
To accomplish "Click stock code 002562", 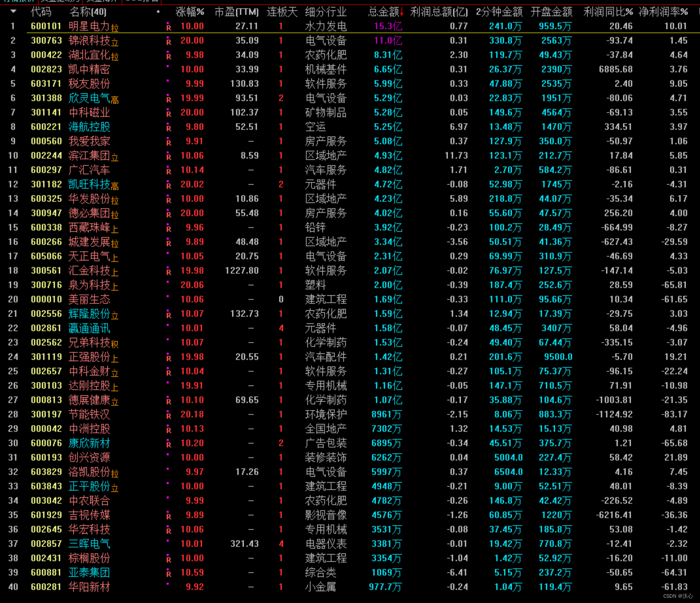I will pos(46,342).
